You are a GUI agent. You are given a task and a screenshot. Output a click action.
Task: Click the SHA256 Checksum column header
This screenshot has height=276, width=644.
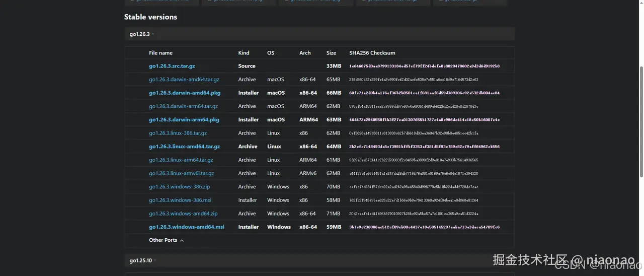tap(372, 53)
